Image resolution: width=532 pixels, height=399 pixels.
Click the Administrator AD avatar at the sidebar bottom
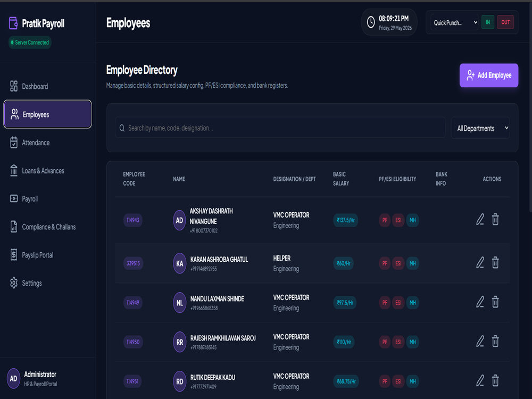(14, 378)
